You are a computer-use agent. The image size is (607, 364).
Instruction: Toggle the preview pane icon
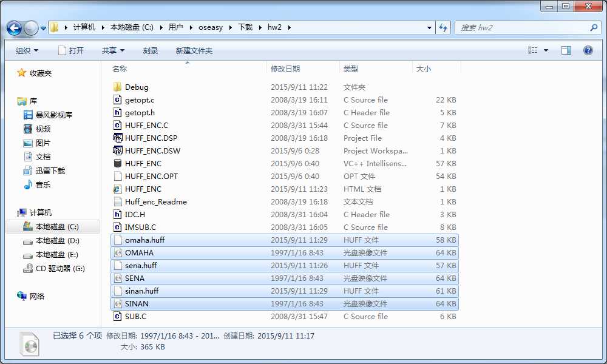coord(566,50)
